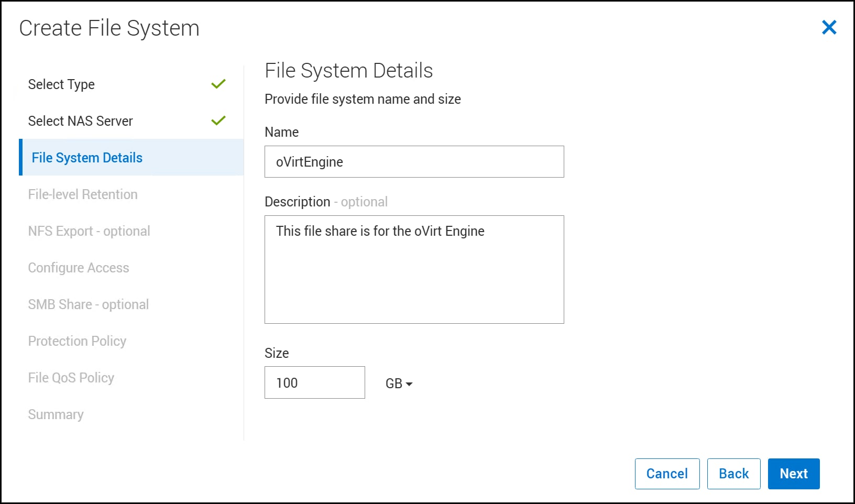Viewport: 855px width, 504px height.
Task: Click the Description - optional label
Action: [326, 202]
